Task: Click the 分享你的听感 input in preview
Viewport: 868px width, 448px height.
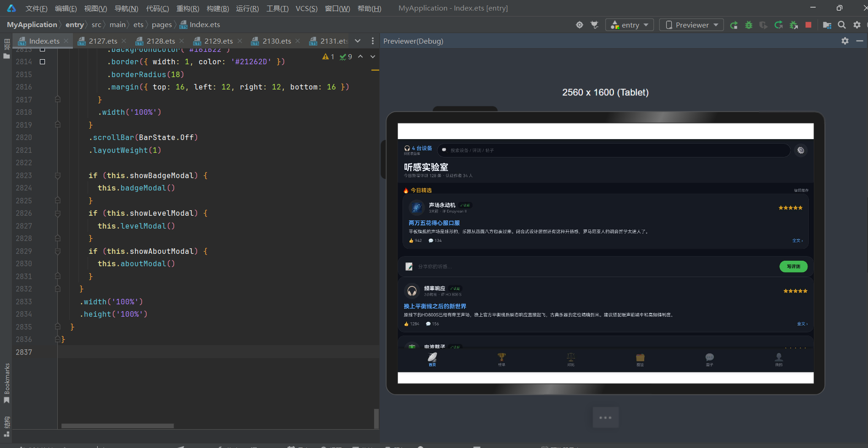Action: pyautogui.click(x=435, y=266)
